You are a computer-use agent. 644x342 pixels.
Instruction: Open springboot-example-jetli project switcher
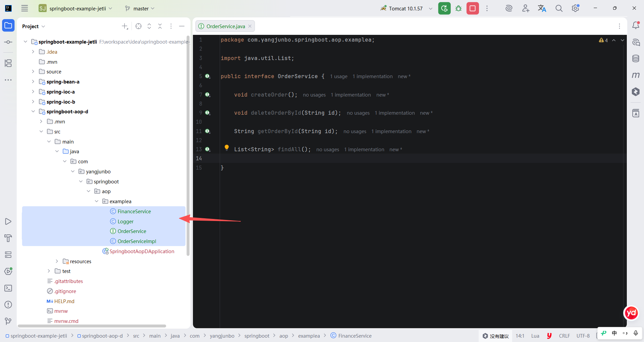(76, 8)
